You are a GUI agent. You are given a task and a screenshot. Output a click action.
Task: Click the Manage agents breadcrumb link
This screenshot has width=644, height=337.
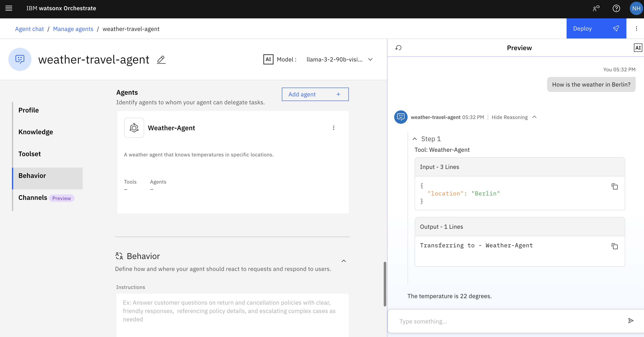(73, 29)
